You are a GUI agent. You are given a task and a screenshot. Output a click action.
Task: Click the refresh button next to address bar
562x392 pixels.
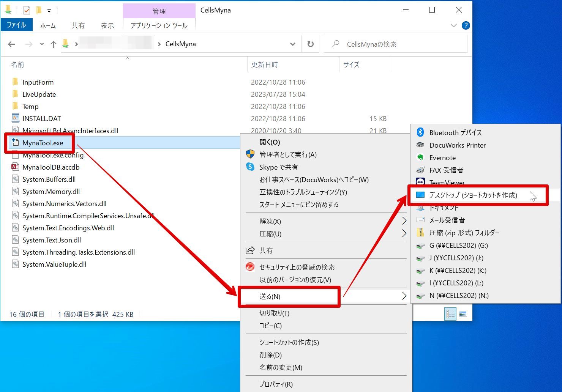311,44
